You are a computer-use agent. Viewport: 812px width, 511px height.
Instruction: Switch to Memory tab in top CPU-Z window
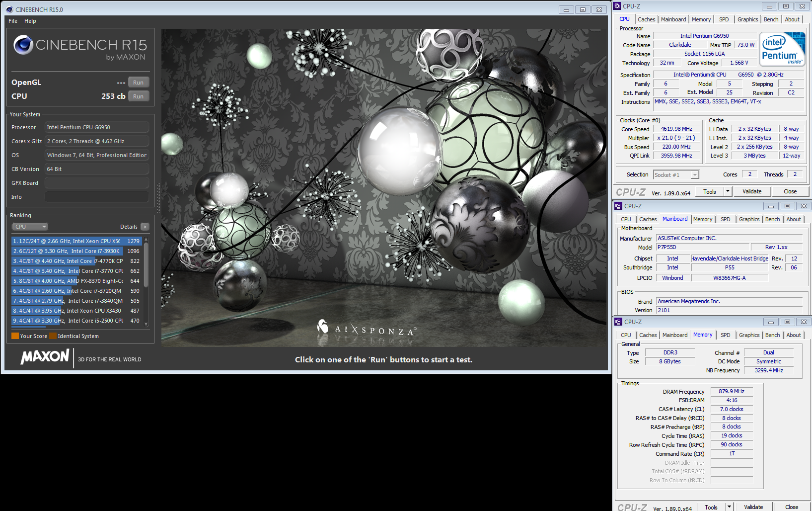click(701, 19)
